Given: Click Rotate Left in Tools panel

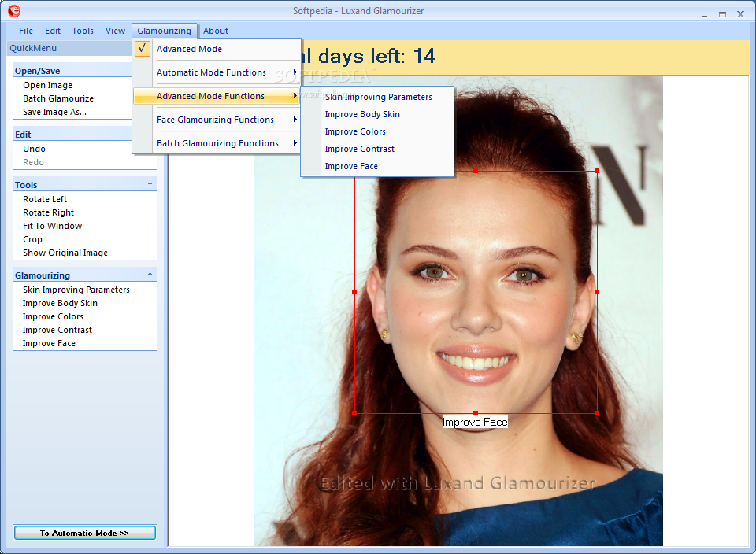Looking at the screenshot, I should [45, 199].
